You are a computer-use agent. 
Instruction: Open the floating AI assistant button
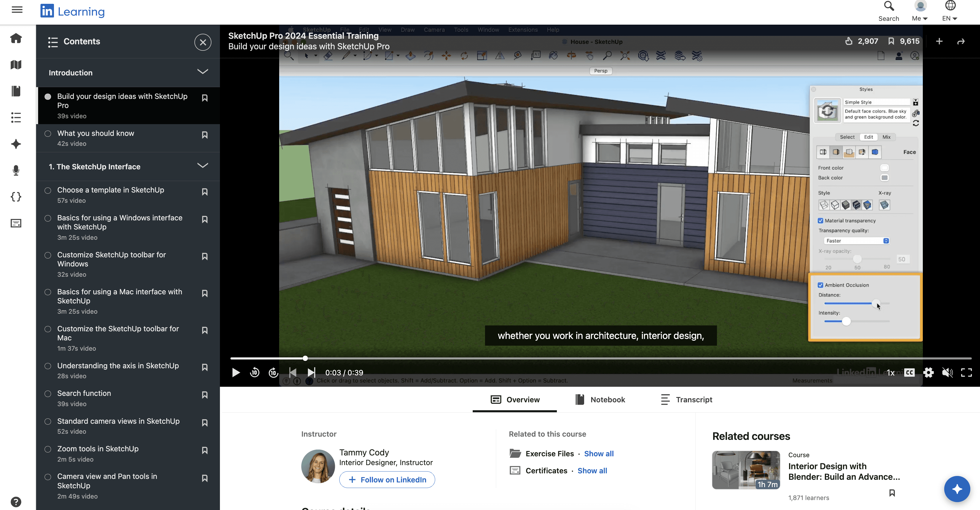[957, 489]
